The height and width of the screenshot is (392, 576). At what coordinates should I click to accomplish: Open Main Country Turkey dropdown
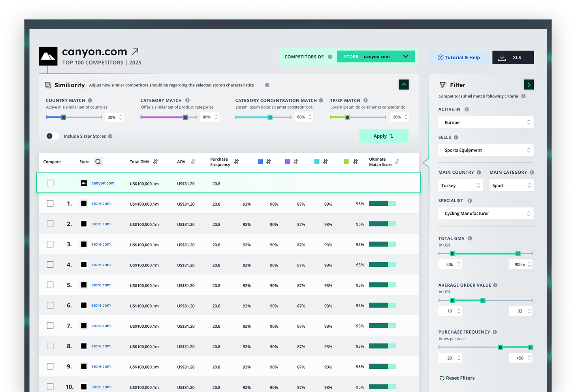click(x=461, y=185)
